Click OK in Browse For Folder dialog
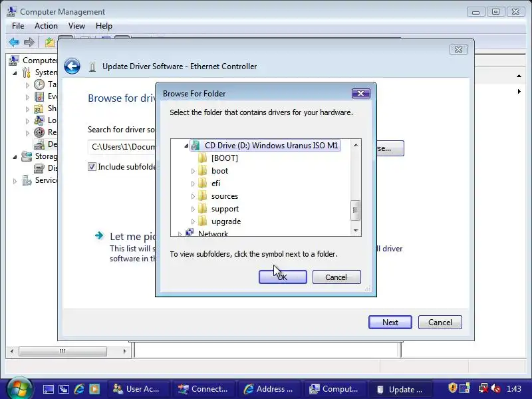Image resolution: width=532 pixels, height=399 pixels. [x=283, y=277]
